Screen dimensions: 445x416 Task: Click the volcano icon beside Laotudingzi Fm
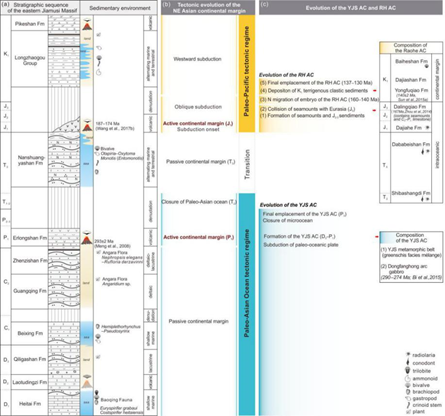(x=87, y=382)
